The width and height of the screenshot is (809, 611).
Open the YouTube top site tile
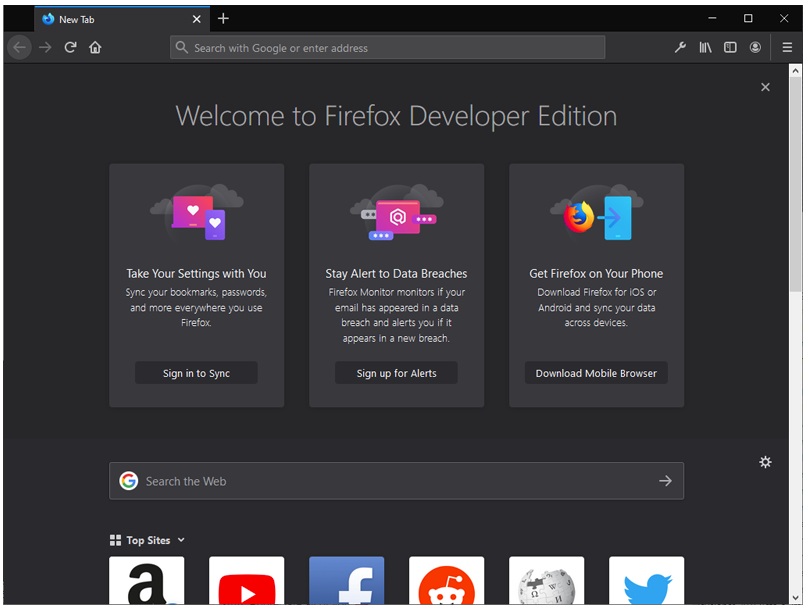[x=246, y=582]
